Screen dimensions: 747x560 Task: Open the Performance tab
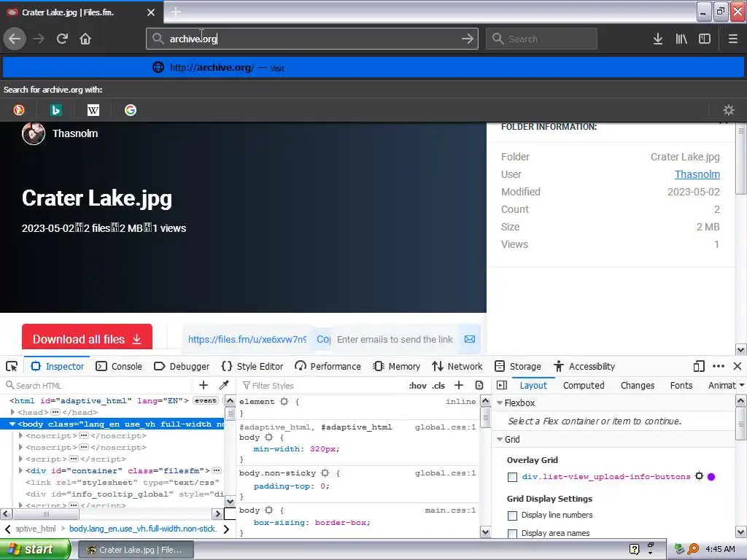coord(328,366)
